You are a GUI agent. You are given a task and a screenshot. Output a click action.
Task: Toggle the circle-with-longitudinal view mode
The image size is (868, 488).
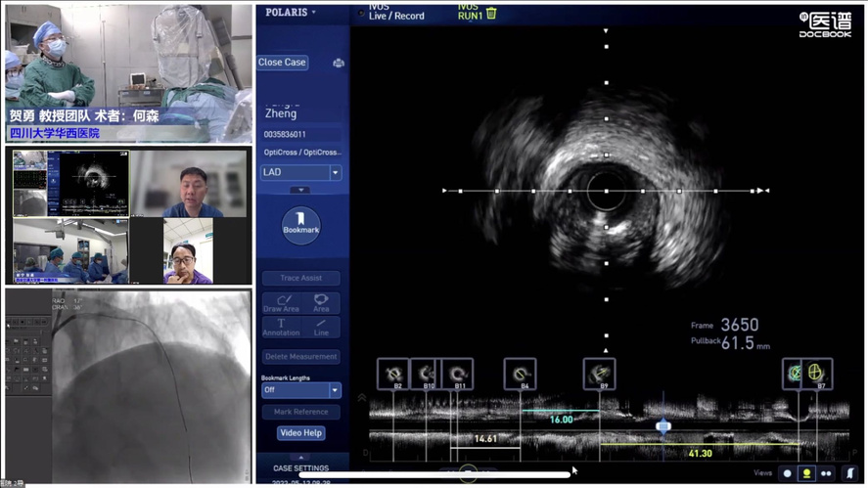pos(806,473)
